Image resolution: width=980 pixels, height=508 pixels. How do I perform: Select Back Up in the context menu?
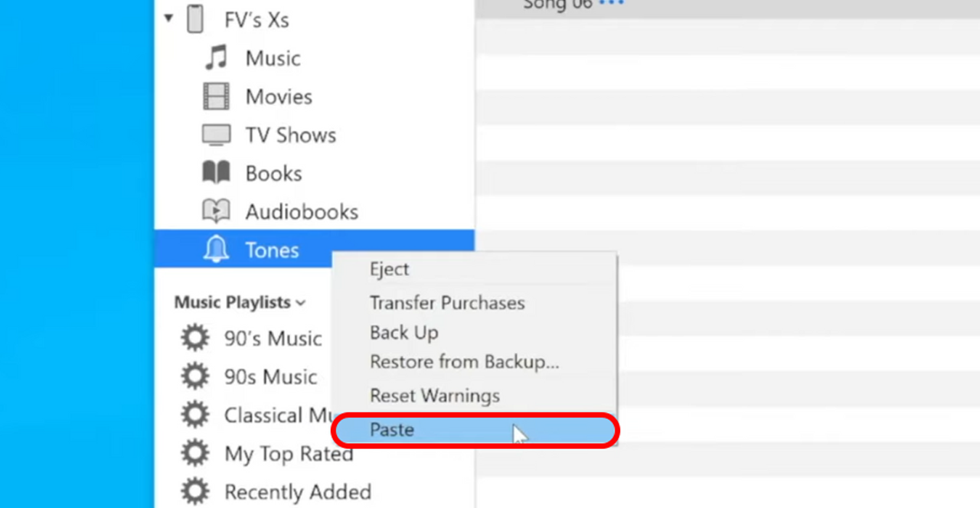404,333
